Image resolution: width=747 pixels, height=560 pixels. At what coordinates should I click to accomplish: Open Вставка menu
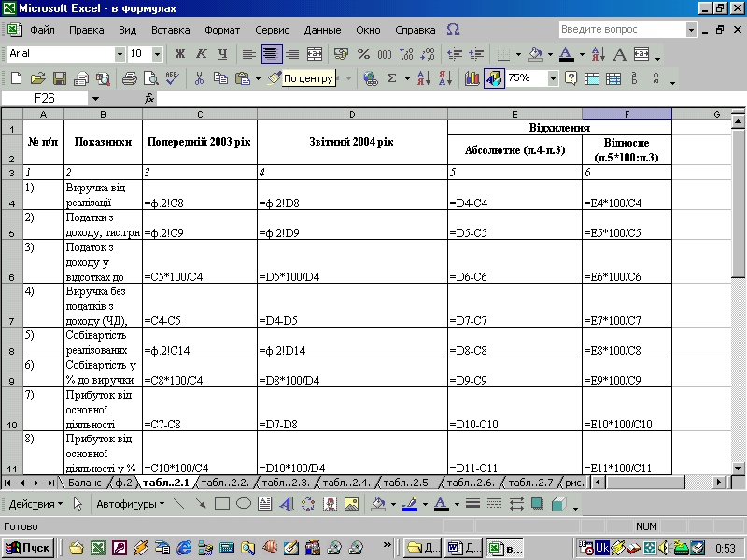coord(171,30)
